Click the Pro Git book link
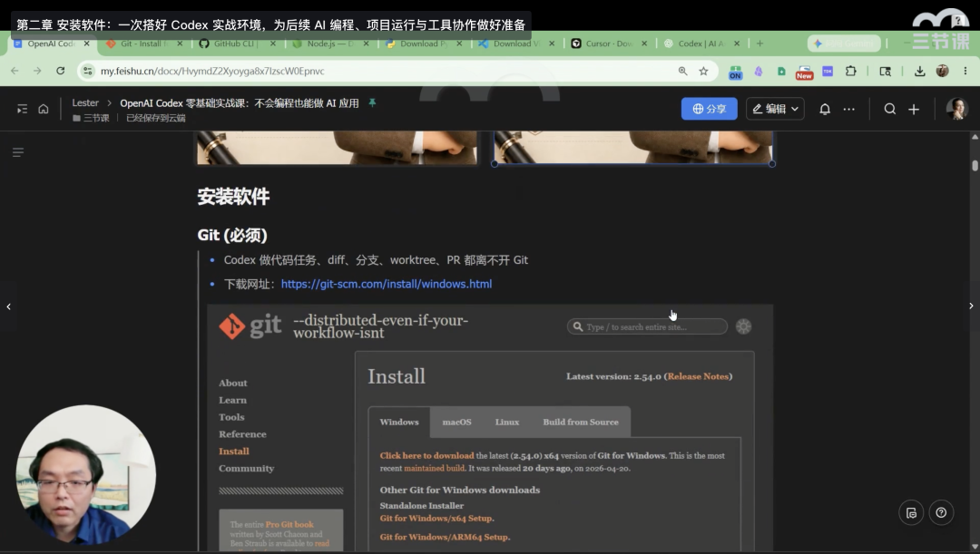This screenshot has height=554, width=980. (289, 525)
